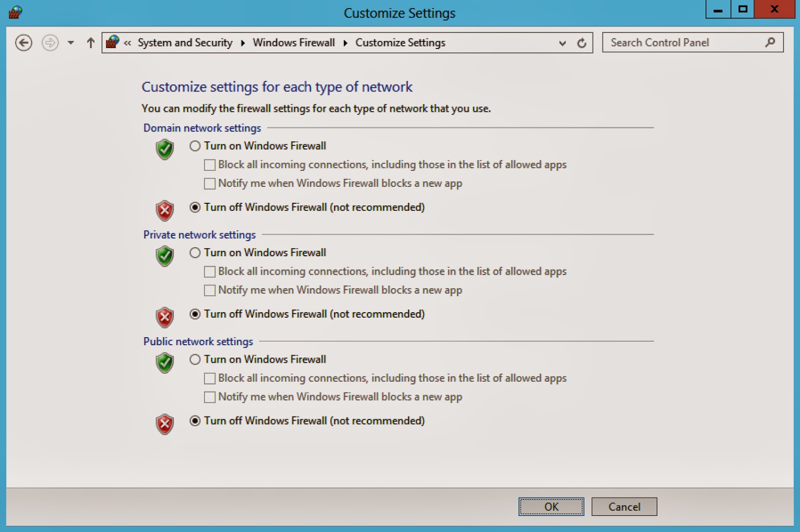Click the refresh icon beside the address bar
Viewport: 800px width, 532px height.
click(581, 42)
